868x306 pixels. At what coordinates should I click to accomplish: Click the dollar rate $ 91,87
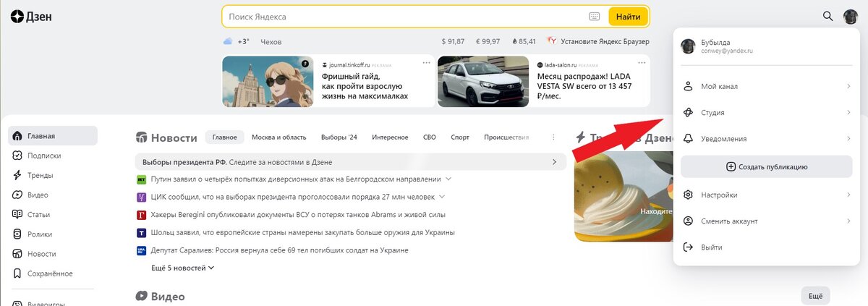pyautogui.click(x=453, y=42)
